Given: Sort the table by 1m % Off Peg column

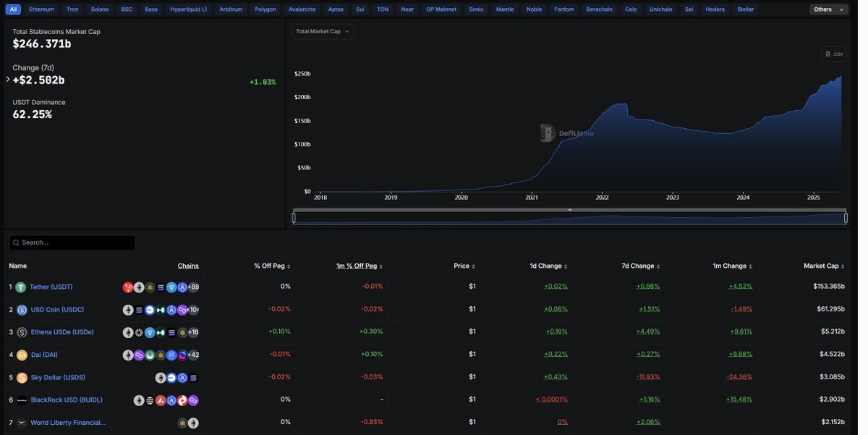Looking at the screenshot, I should (x=359, y=266).
